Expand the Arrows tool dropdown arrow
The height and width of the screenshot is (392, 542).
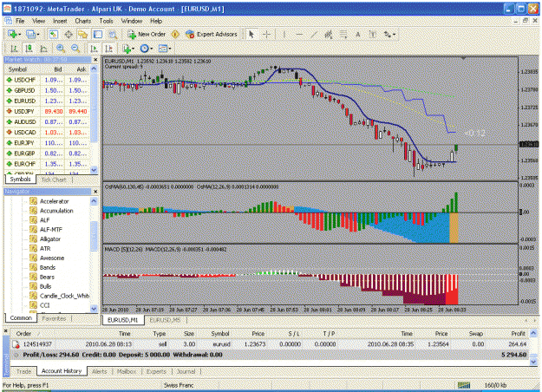click(x=394, y=35)
